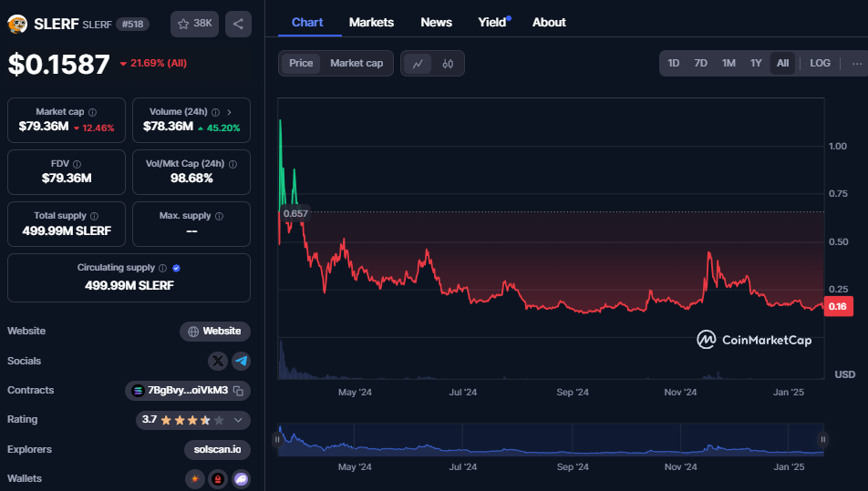Image resolution: width=868 pixels, height=491 pixels.
Task: Expand Volume (24h) details arrow
Action: [x=229, y=112]
